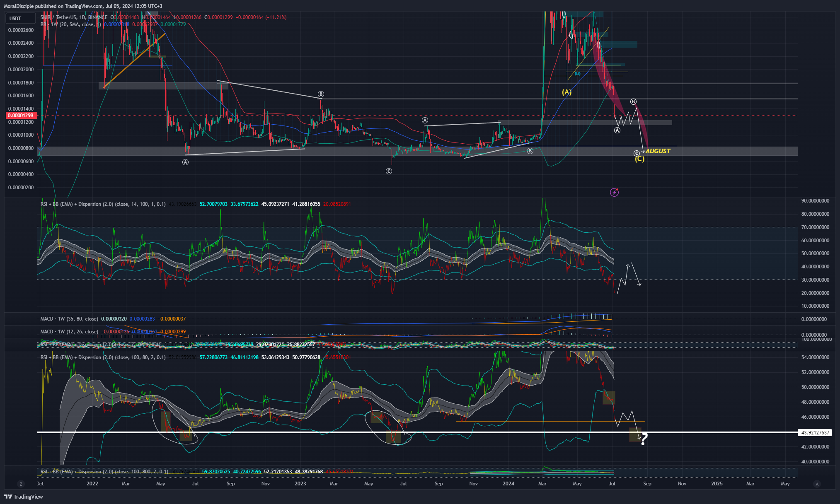840x504 pixels.
Task: Click the 54.00000000 lower RSI axis label
Action: [815, 357]
